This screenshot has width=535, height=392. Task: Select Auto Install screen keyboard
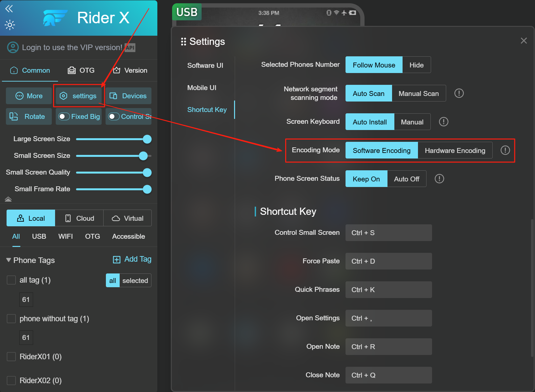point(370,122)
